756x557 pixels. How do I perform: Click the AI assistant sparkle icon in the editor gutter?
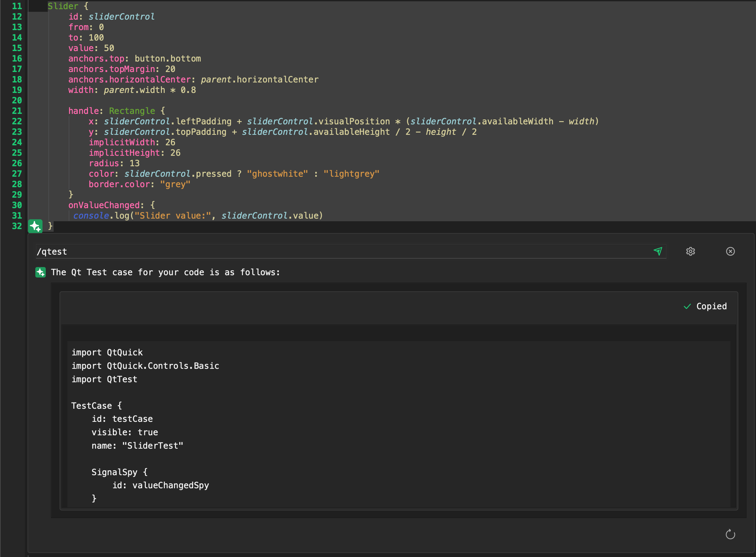(x=35, y=226)
